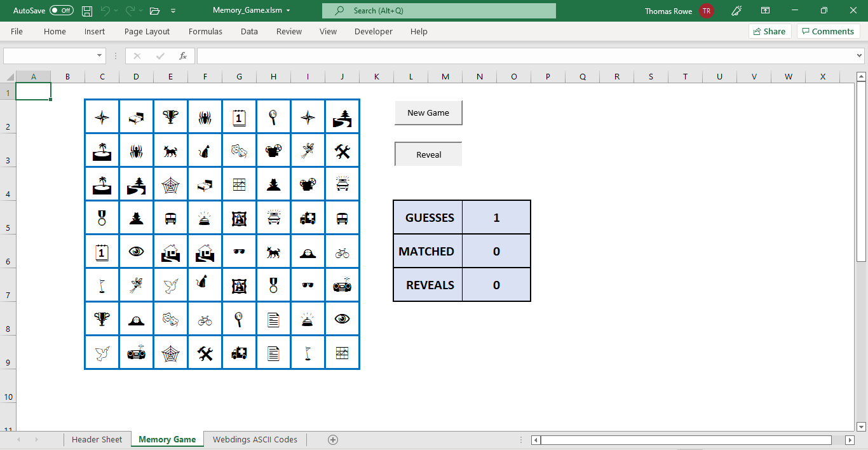Screen dimensions: 868x450
Task: Click the pen and ruler icon beside the user avatar
Action: (736, 11)
